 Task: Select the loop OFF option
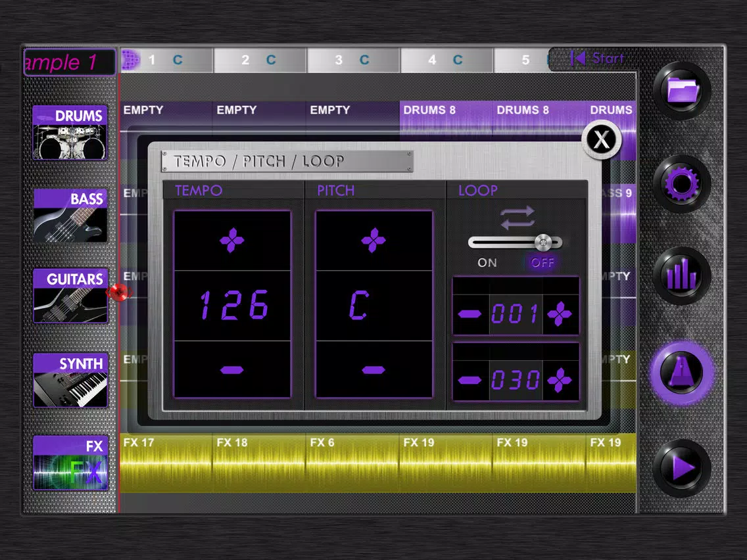542,262
